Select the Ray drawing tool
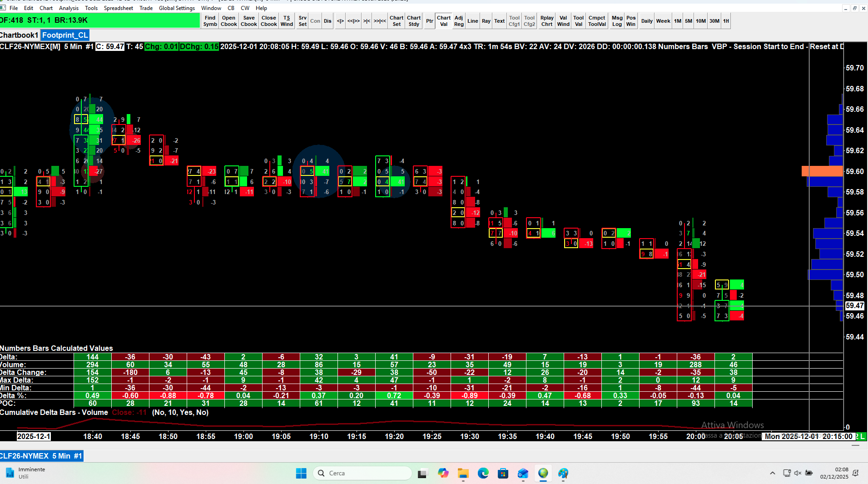868x484 pixels. (486, 21)
